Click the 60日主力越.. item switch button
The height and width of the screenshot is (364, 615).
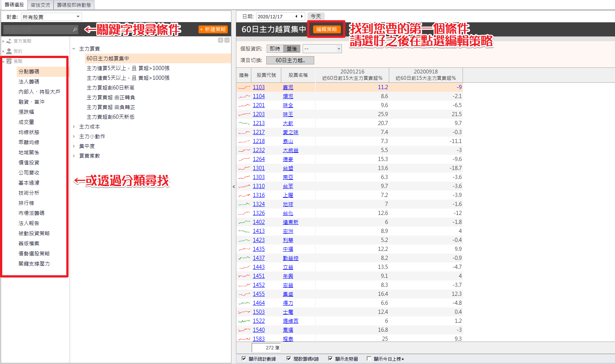click(290, 60)
